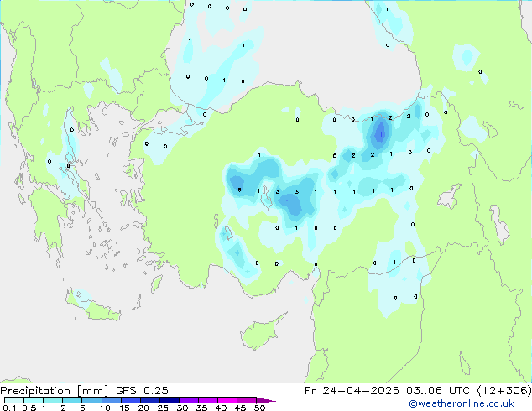The width and height of the screenshot is (532, 411).
Task: Pick the 45–50 mm legend color swatch
Action: click(x=247, y=400)
